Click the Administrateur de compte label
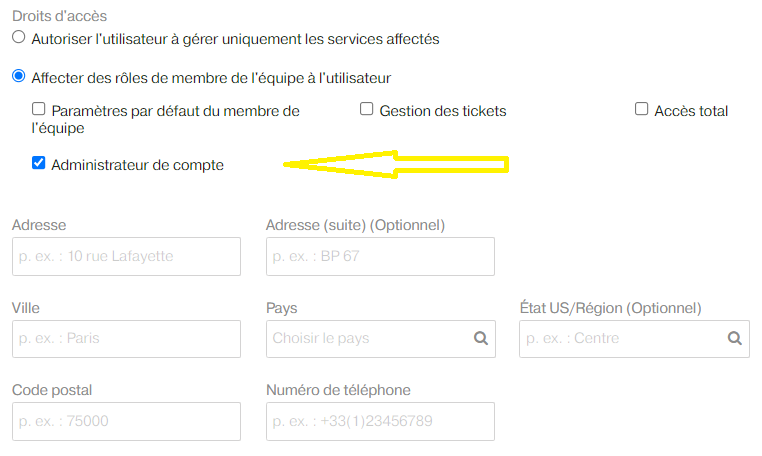The image size is (762, 456). [x=138, y=165]
